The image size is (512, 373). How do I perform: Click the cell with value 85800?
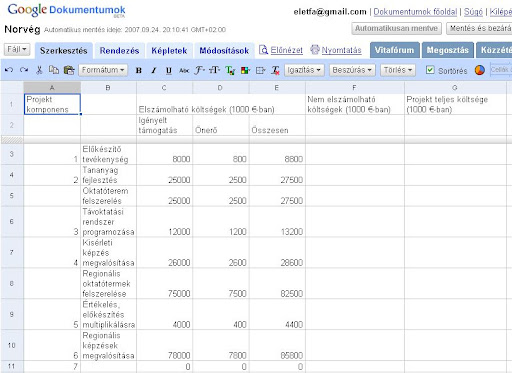click(277, 345)
